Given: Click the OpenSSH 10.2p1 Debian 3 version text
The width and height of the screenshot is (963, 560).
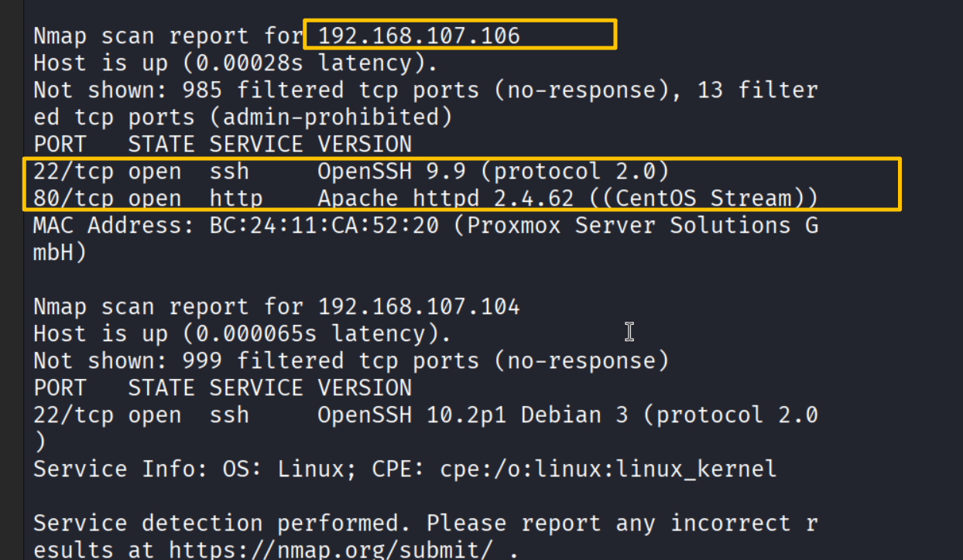Looking at the screenshot, I should 480,415.
